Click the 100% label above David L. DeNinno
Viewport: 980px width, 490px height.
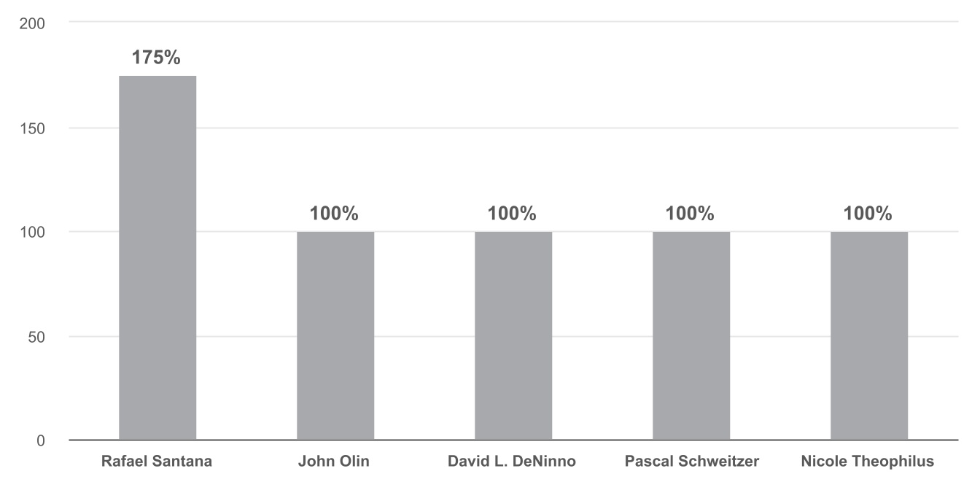[512, 214]
